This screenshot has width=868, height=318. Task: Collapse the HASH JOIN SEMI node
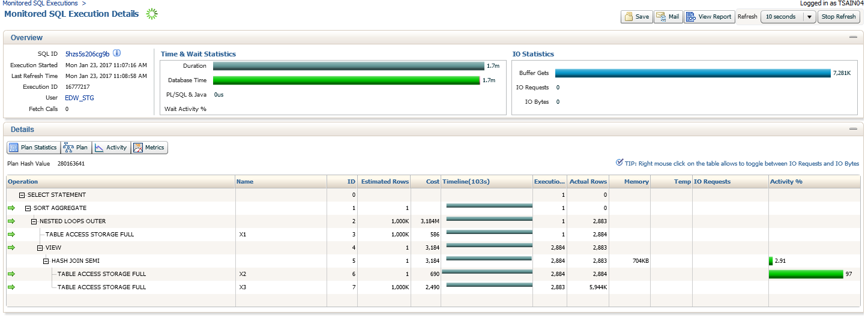point(46,261)
